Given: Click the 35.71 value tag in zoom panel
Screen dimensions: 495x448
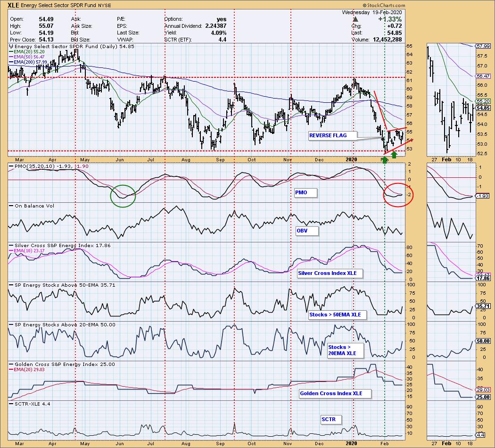Looking at the screenshot, I should (483, 306).
